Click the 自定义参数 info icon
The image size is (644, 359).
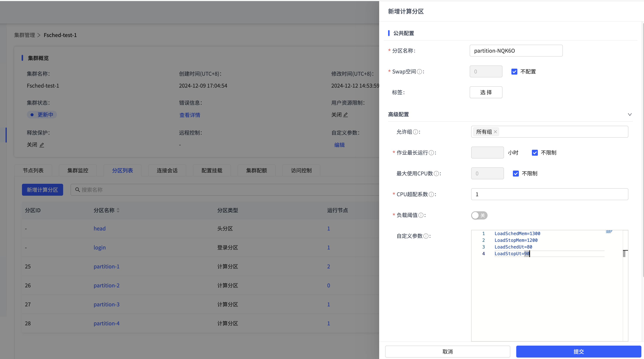pos(426,236)
